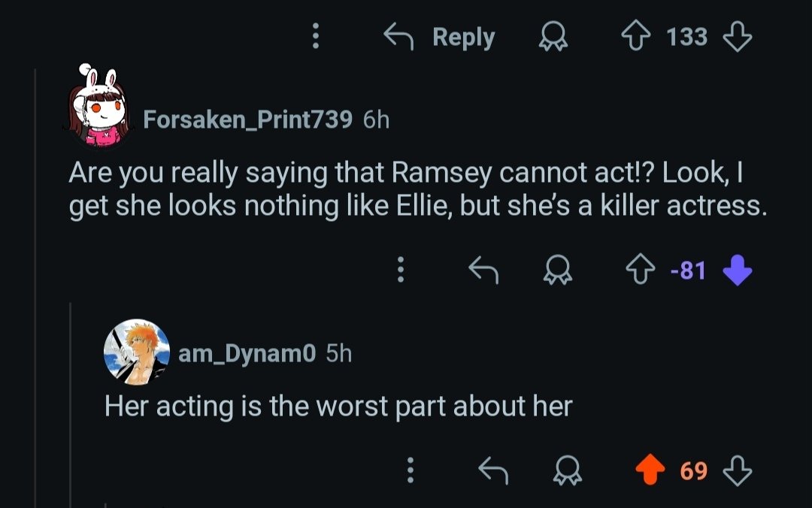Downvote am_Dynam0's comment
The width and height of the screenshot is (812, 508).
point(737,471)
